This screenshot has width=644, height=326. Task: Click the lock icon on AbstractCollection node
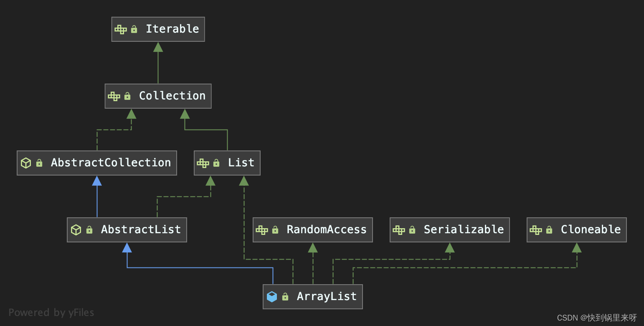click(39, 163)
